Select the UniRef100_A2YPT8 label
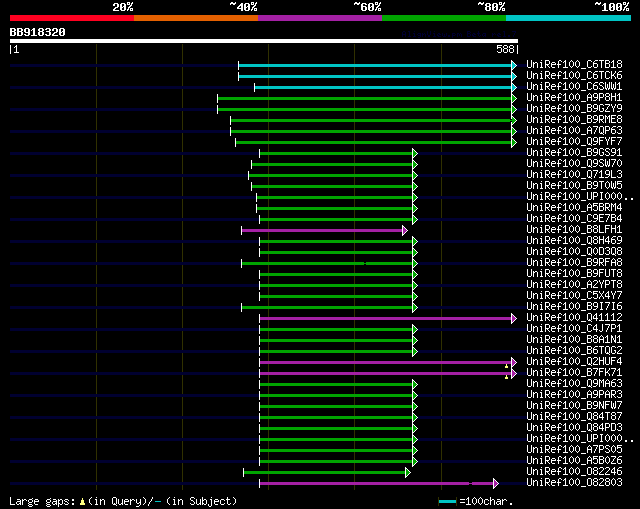Screen dimensions: 640x509 [x=574, y=285]
